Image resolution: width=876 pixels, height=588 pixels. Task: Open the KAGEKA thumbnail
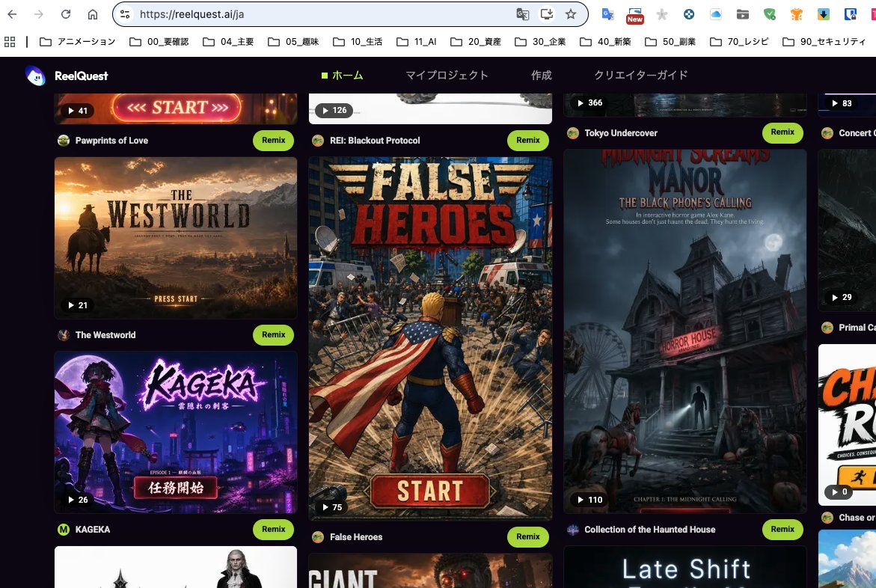click(176, 432)
